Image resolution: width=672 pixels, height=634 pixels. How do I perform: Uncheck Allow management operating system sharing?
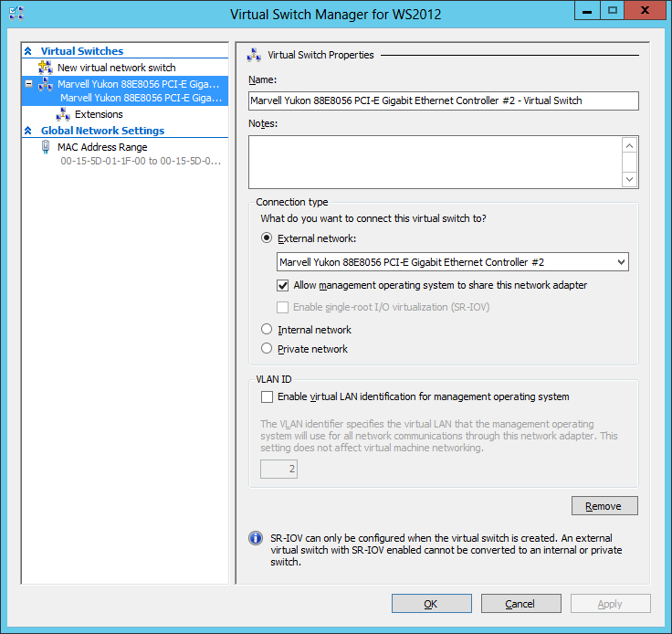tap(283, 285)
